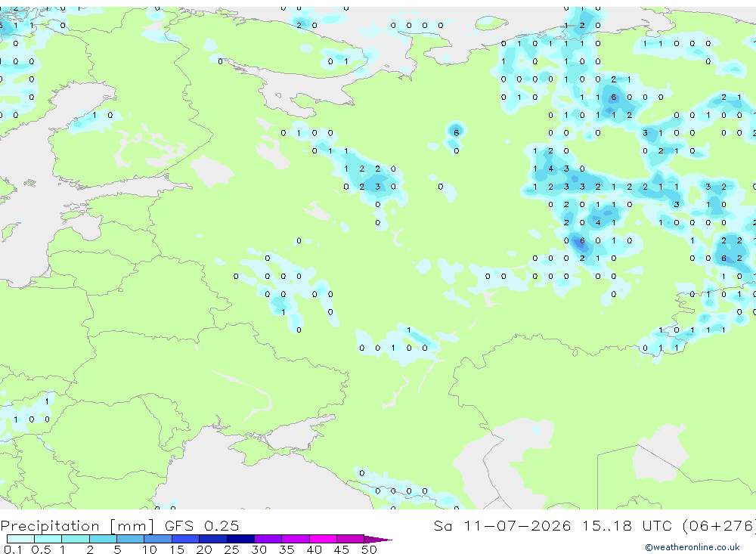Select the legend swatch between 30 and 35

[268, 539]
